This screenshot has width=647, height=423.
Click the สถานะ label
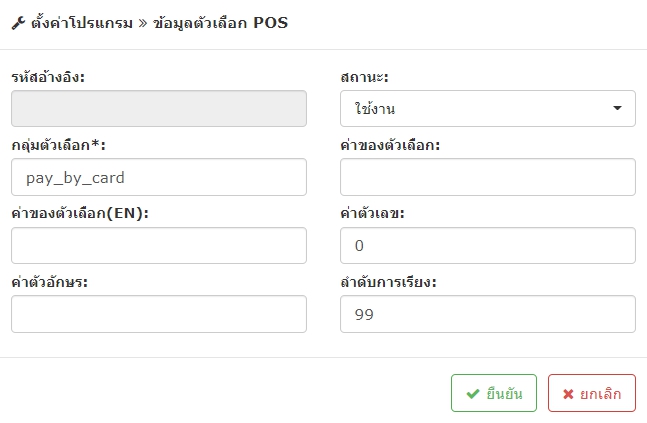tap(364, 77)
